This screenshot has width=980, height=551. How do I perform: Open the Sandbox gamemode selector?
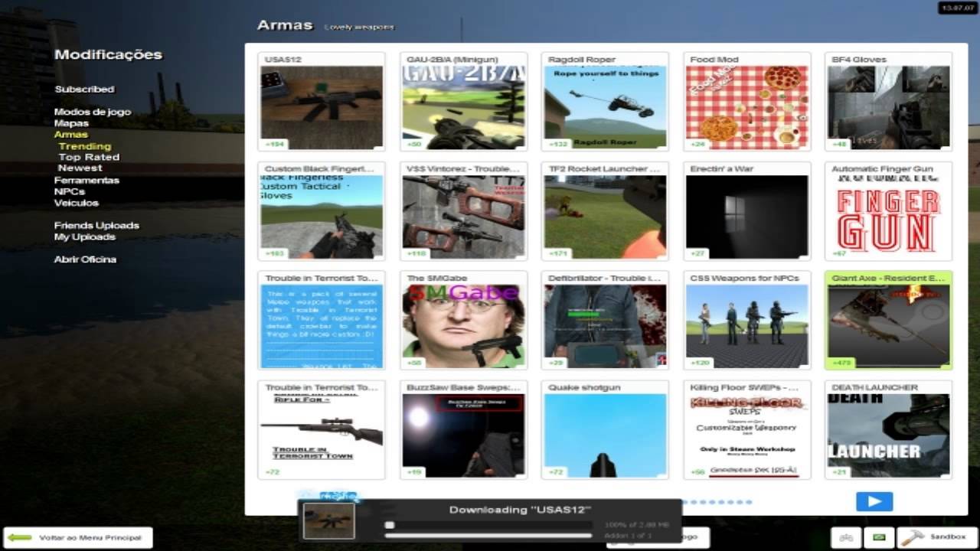click(x=936, y=537)
